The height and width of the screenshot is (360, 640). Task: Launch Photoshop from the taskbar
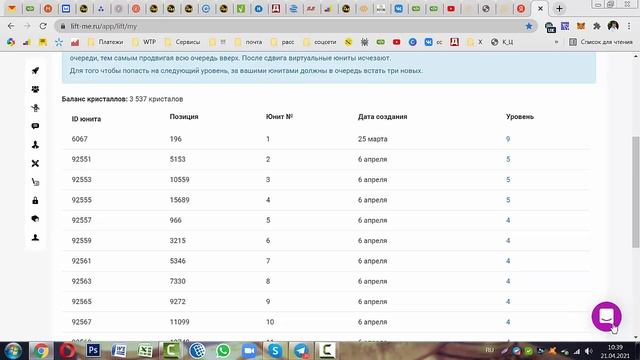pyautogui.click(x=93, y=351)
